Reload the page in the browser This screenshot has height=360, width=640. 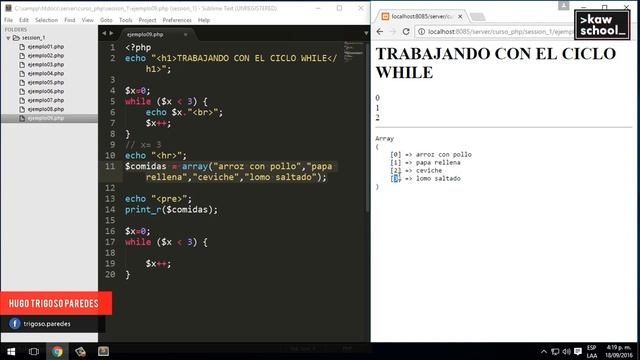pos(406,31)
